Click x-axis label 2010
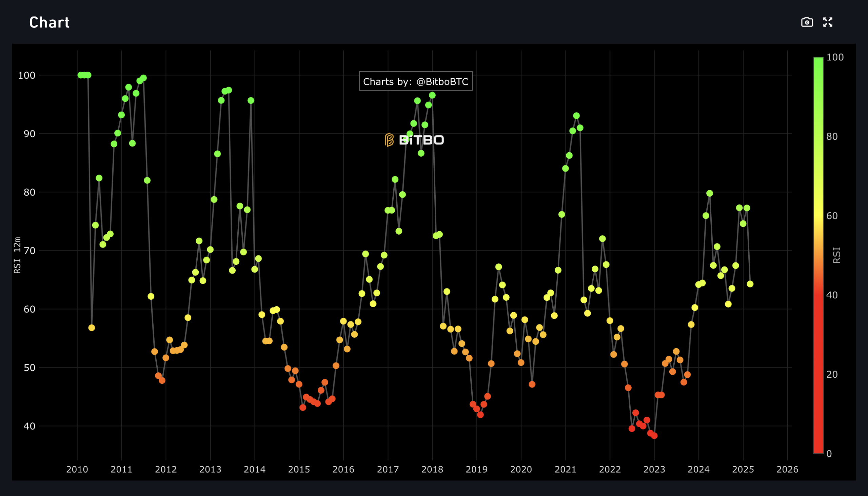This screenshot has width=868, height=496. click(x=77, y=470)
